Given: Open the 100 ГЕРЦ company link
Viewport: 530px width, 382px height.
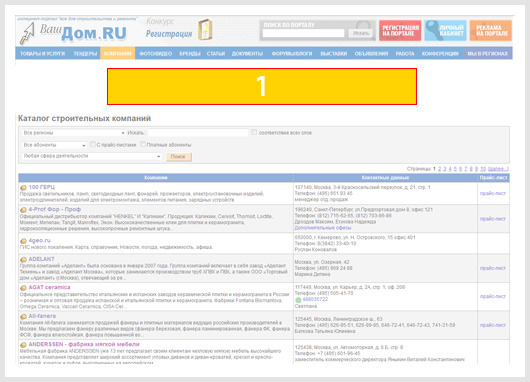Looking at the screenshot, I should click(x=41, y=187).
